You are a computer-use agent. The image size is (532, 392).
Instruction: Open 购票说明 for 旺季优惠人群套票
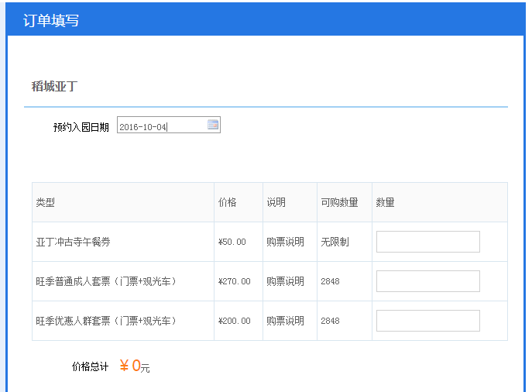(285, 321)
